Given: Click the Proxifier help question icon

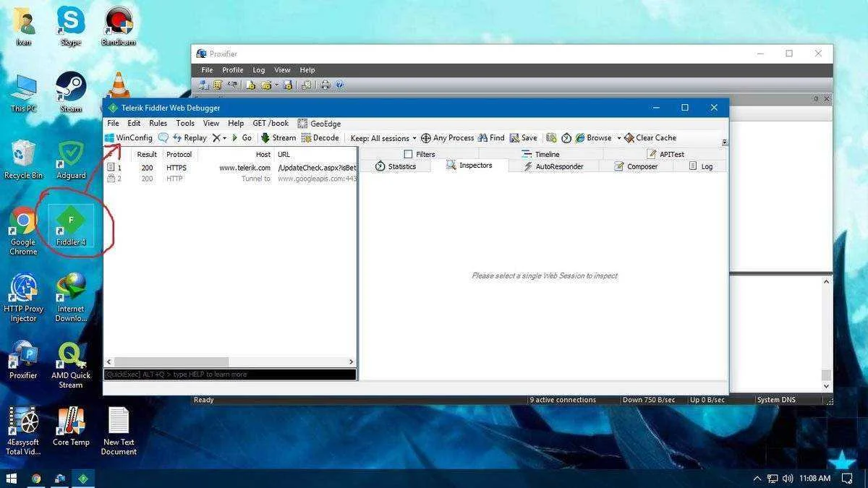Looking at the screenshot, I should click(x=339, y=85).
